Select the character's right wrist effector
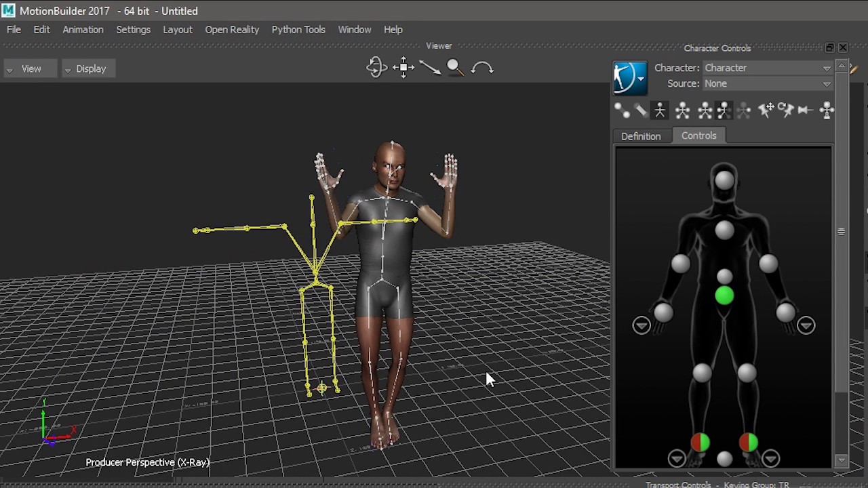 663,312
